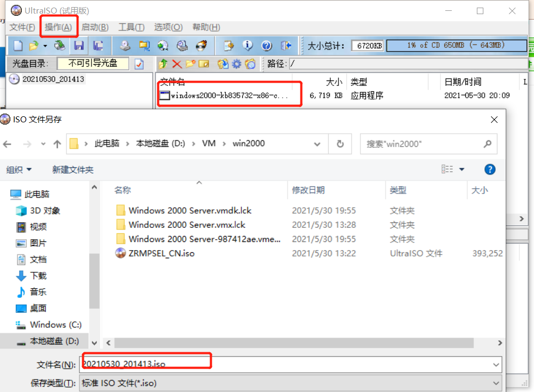Image resolution: width=534 pixels, height=392 pixels.
Task: Expand the Open file dropdown arrow
Action: point(45,46)
